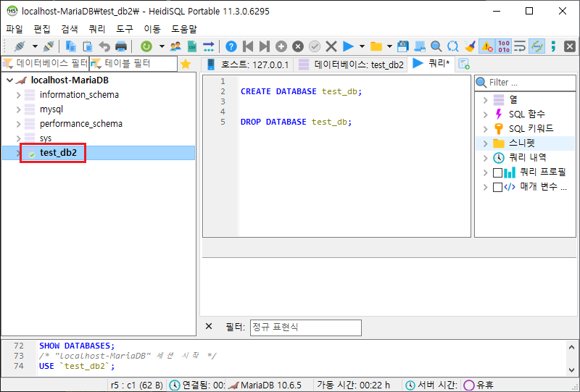Run the query with the blue play button

(x=348, y=46)
